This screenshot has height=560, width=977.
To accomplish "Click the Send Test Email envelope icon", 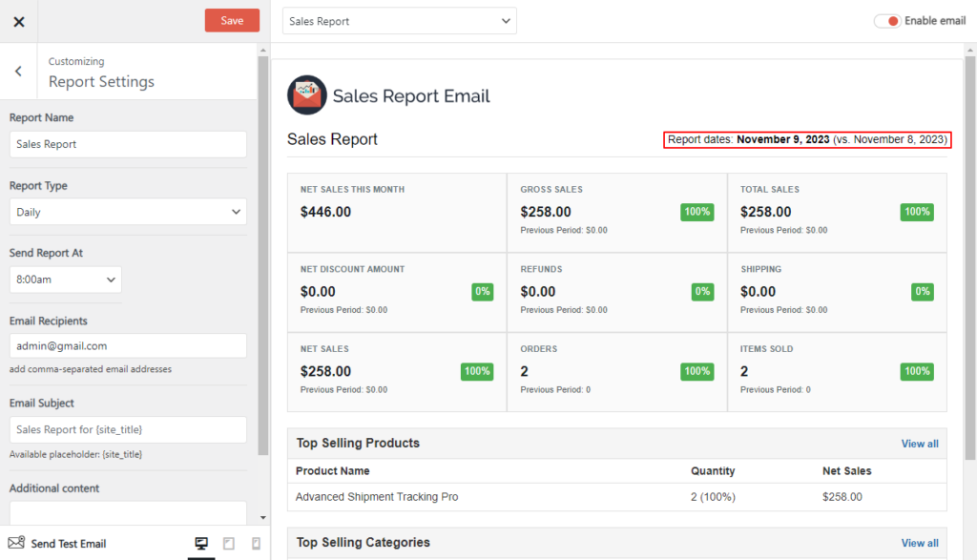I will [x=16, y=543].
